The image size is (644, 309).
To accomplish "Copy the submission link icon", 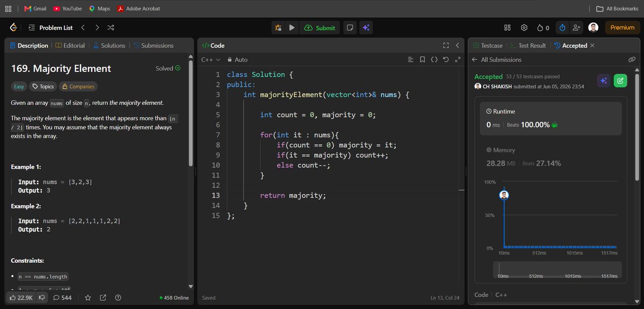I will point(632,60).
